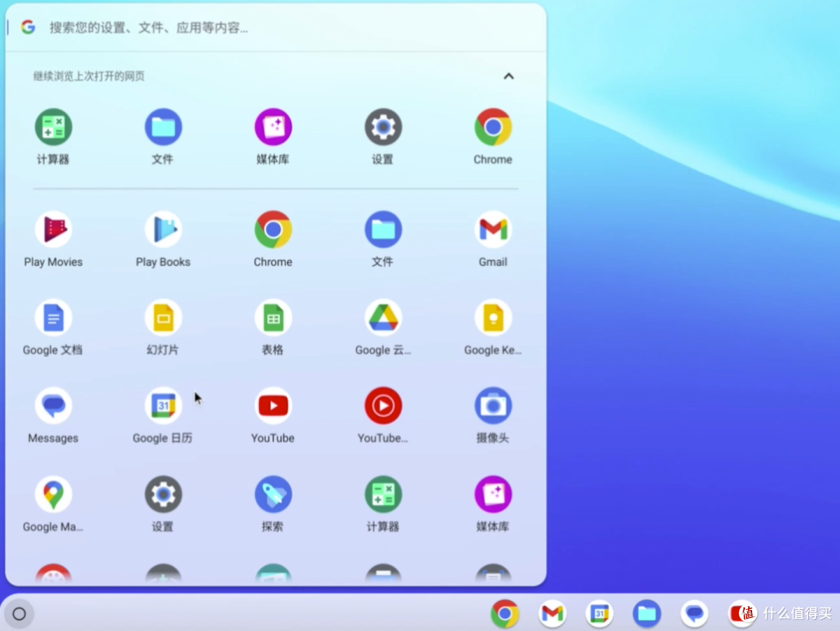840x631 pixels.
Task: Open the 摄像头 camera app
Action: [x=492, y=405]
